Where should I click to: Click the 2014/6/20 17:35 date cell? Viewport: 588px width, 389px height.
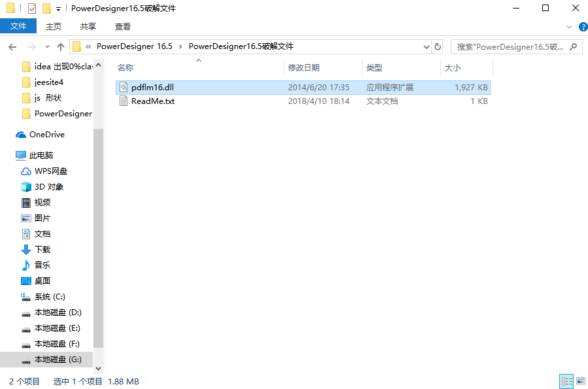coord(318,88)
